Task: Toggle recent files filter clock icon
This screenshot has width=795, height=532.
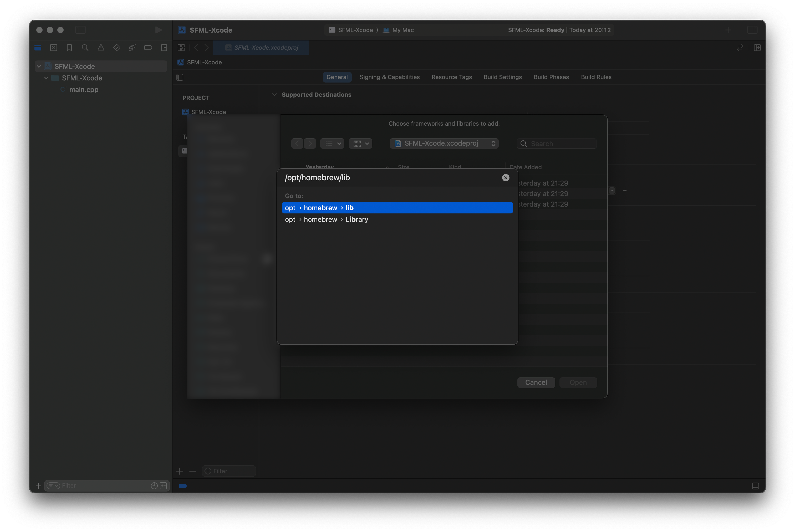Action: (154, 485)
